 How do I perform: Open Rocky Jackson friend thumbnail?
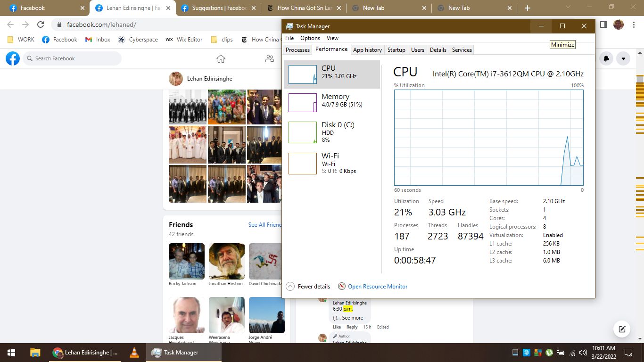pos(187,261)
